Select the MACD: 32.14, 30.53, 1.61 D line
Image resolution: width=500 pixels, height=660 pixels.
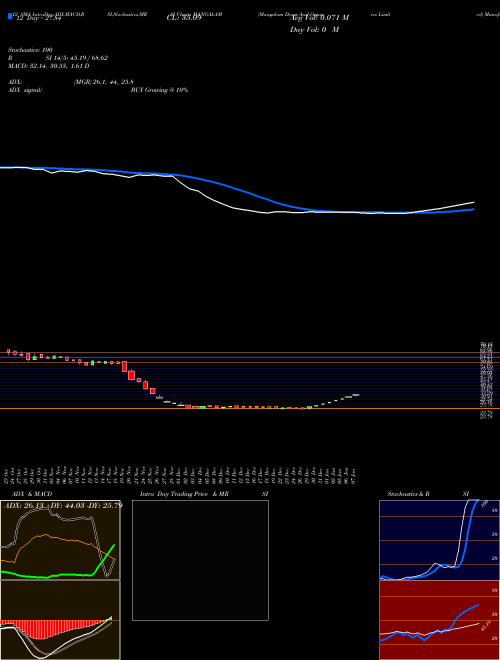(49, 66)
